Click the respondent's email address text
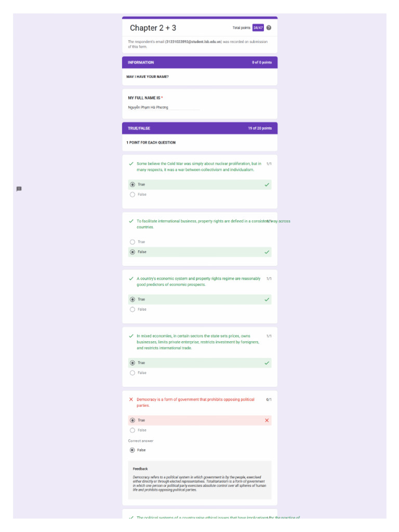The image size is (399, 532). 193,42
